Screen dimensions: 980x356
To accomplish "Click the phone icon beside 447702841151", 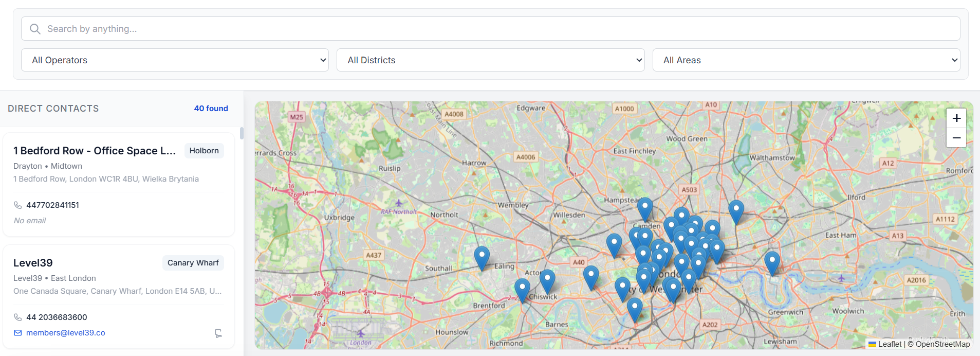I will (x=18, y=205).
